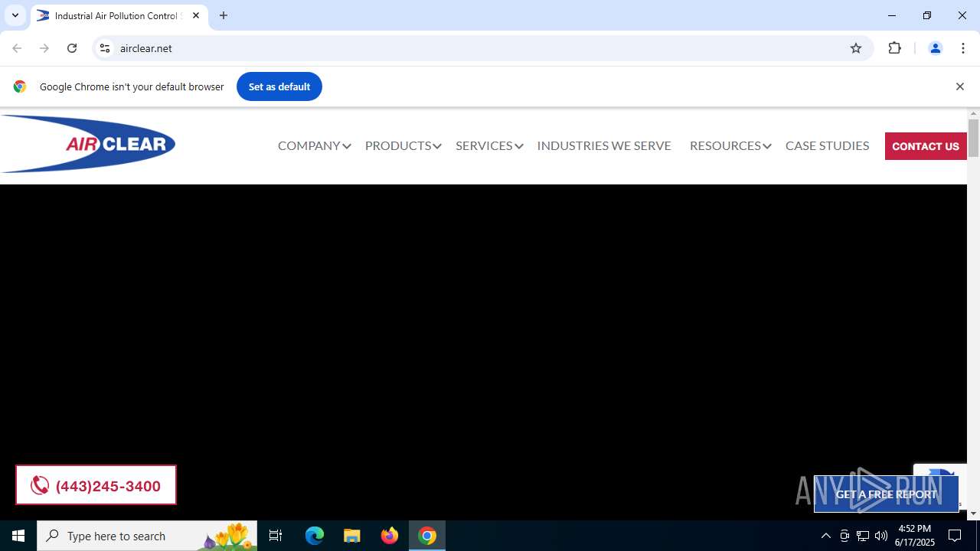Expand the COMPANY menu
The width and height of the screenshot is (980, 551).
pos(314,145)
